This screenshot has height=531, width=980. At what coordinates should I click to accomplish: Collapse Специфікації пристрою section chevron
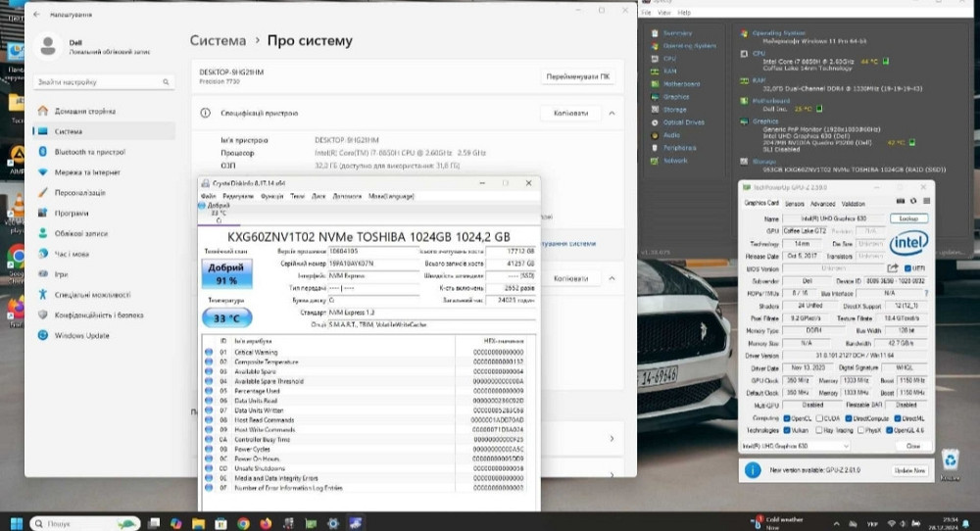tap(612, 113)
